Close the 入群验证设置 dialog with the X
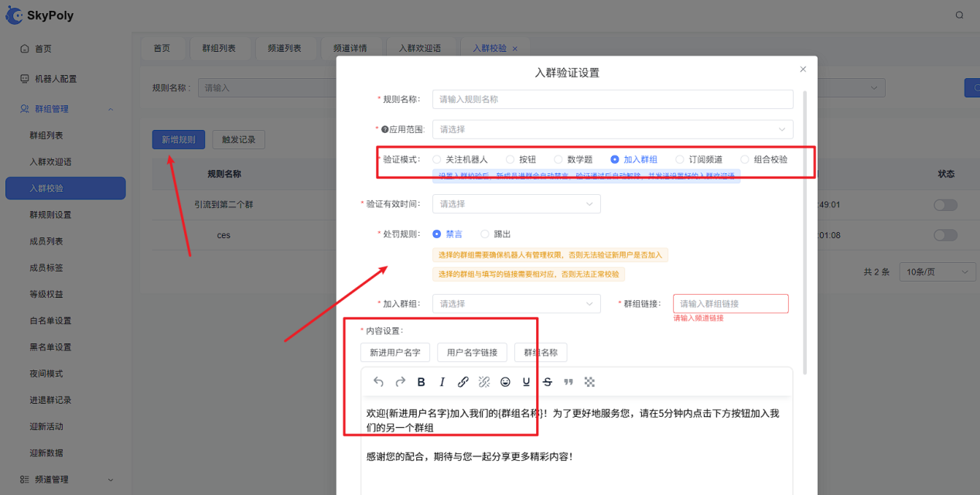The image size is (980, 495). pyautogui.click(x=803, y=69)
